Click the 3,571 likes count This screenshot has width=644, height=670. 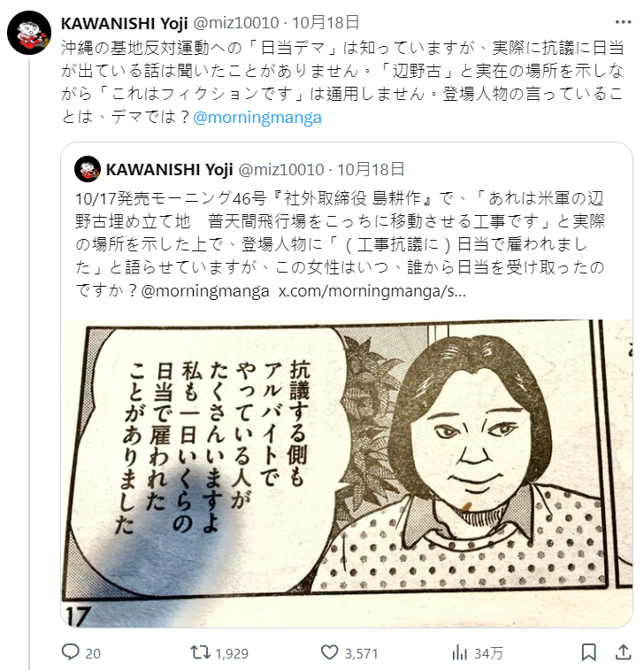click(361, 653)
